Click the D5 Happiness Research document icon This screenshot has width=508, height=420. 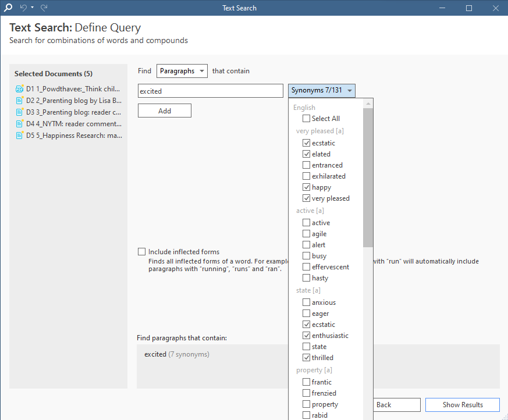[19, 136]
